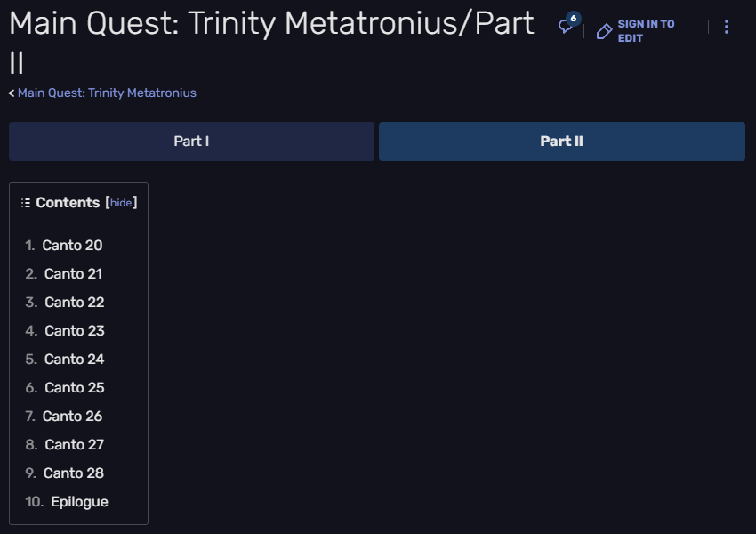The image size is (756, 534).
Task: Click the Contents list icon
Action: click(26, 203)
